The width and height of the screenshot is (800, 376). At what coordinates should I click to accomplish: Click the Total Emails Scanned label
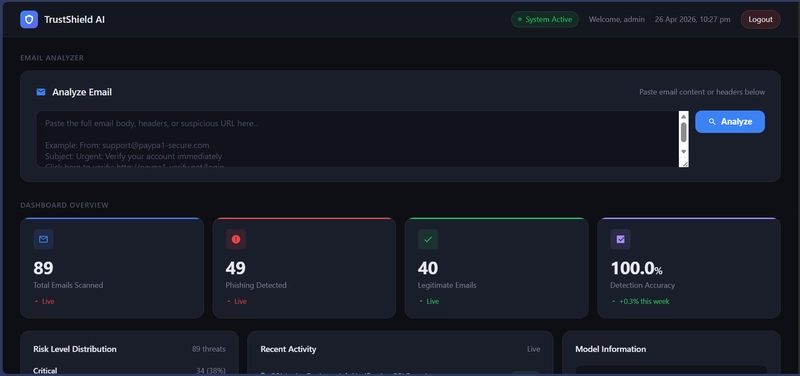click(68, 285)
